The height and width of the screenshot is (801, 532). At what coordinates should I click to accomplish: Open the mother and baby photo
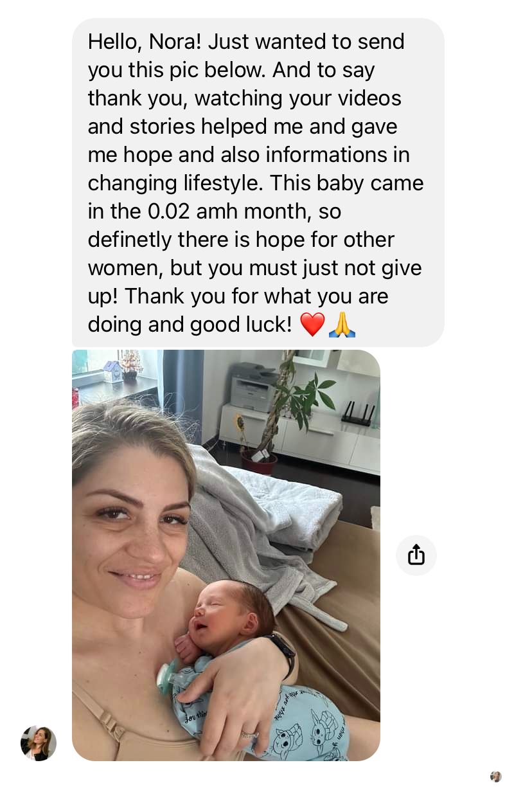click(x=226, y=555)
